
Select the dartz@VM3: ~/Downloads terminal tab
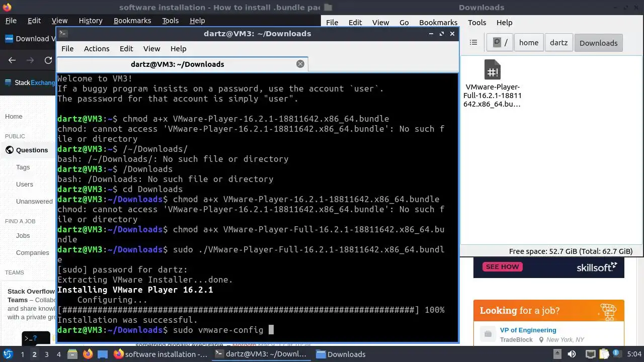coord(182,64)
